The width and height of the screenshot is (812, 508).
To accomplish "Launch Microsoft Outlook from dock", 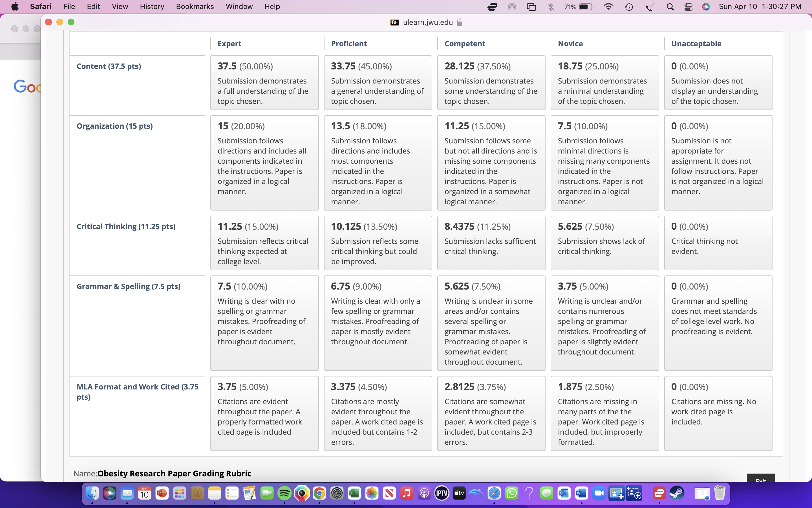I will (x=564, y=493).
